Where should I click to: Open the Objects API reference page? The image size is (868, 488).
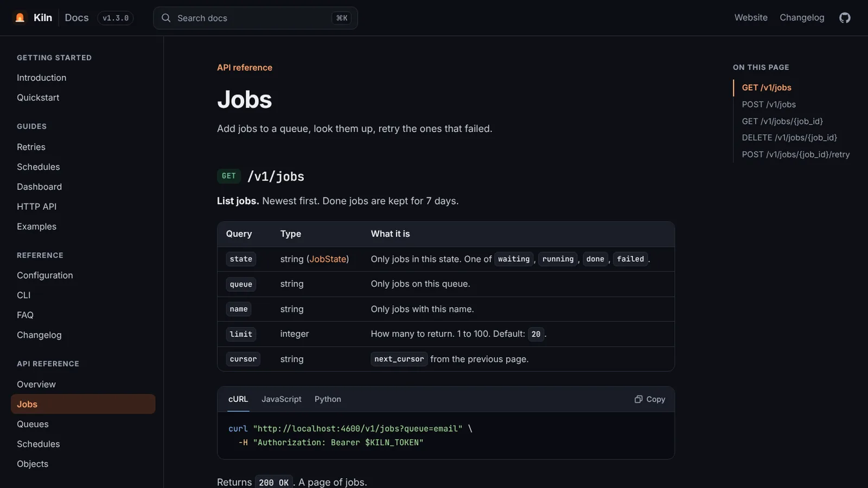pyautogui.click(x=33, y=464)
